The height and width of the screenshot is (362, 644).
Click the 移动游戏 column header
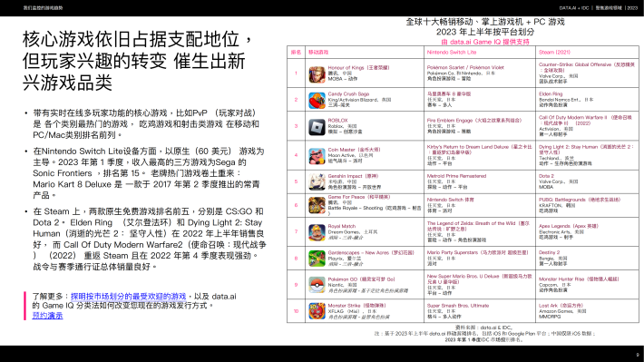318,53
